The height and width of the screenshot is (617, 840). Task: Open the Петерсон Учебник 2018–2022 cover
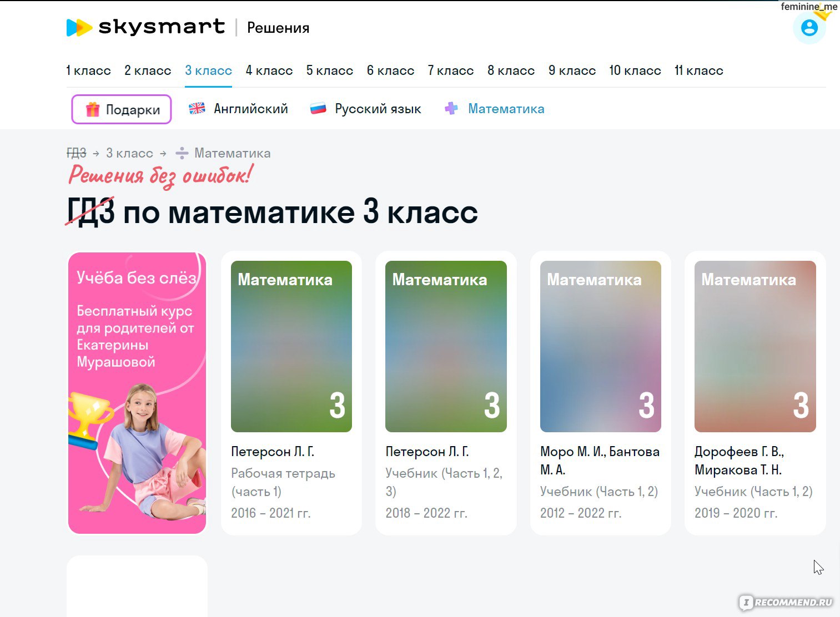(446, 346)
